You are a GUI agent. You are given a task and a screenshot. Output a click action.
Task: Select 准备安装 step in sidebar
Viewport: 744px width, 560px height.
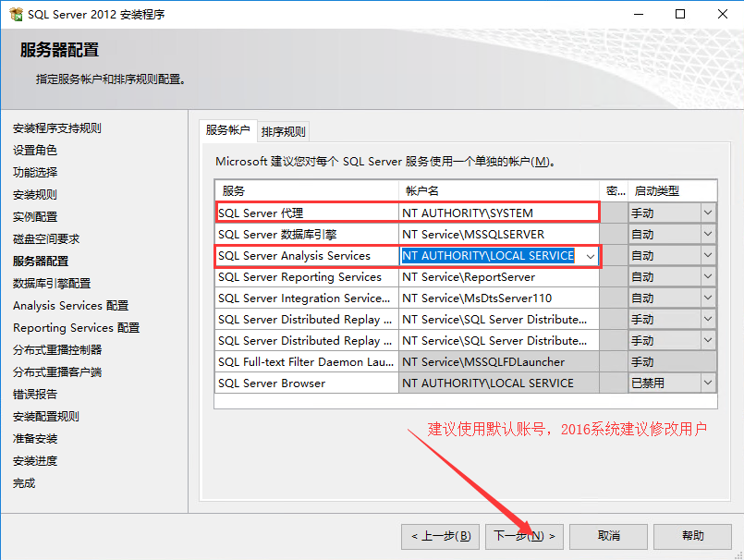(x=35, y=439)
